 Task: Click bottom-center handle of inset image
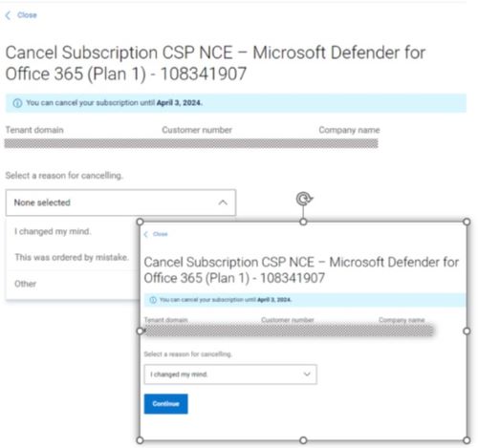[303, 440]
